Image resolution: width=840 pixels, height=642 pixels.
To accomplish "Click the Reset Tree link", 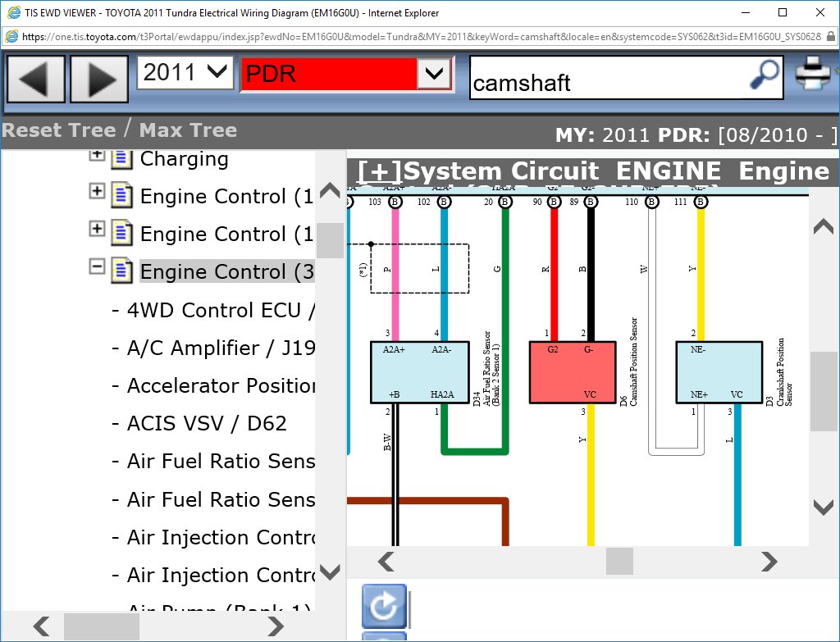I will (58, 130).
